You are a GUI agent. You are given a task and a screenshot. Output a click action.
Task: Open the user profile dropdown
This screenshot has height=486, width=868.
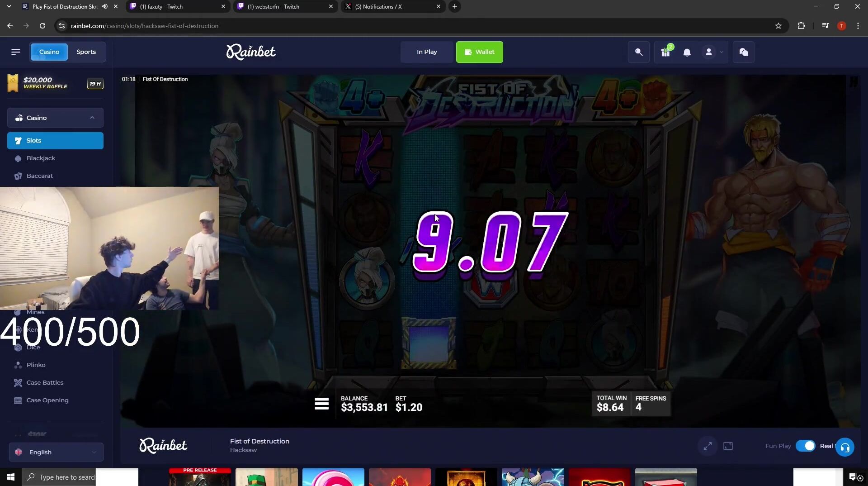pyautogui.click(x=713, y=52)
